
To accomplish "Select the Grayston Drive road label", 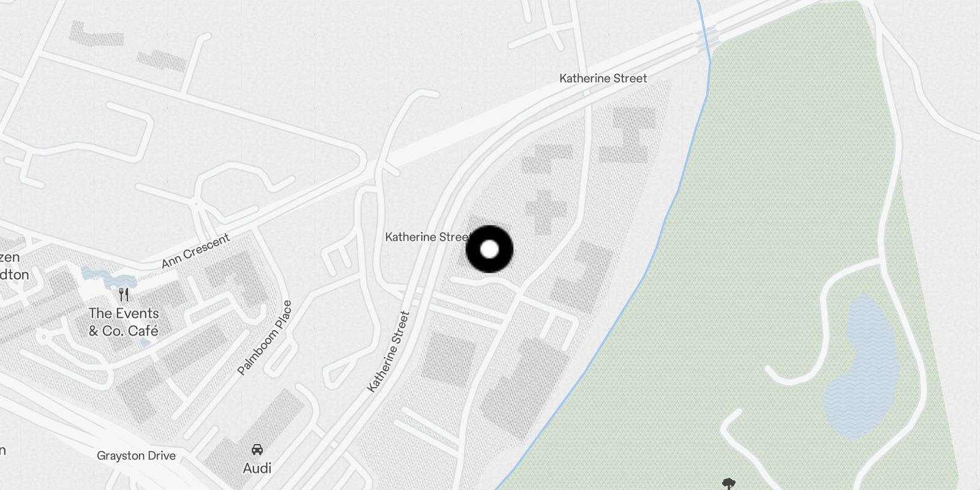I will point(136,456).
